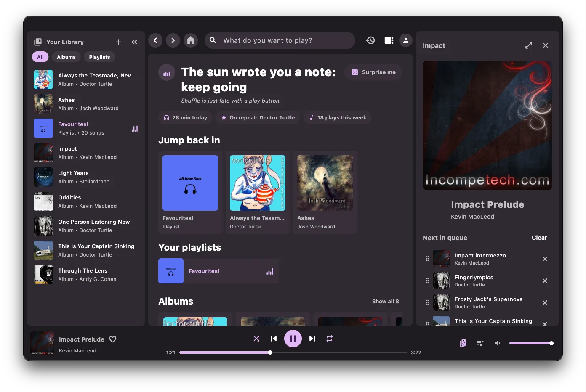The width and height of the screenshot is (586, 392).
Task: Open listening history
Action: [370, 40]
